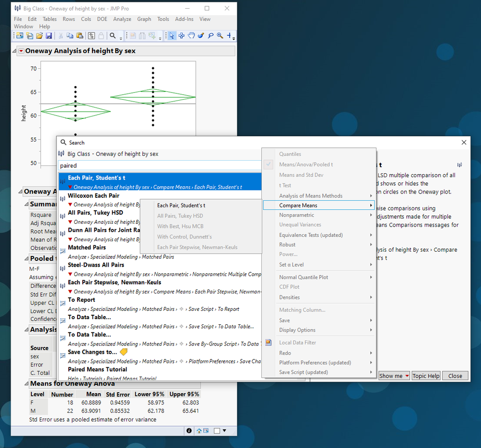Click the Save Changes to yellow tag icon
Screen dimensions: 481x448
click(x=124, y=352)
